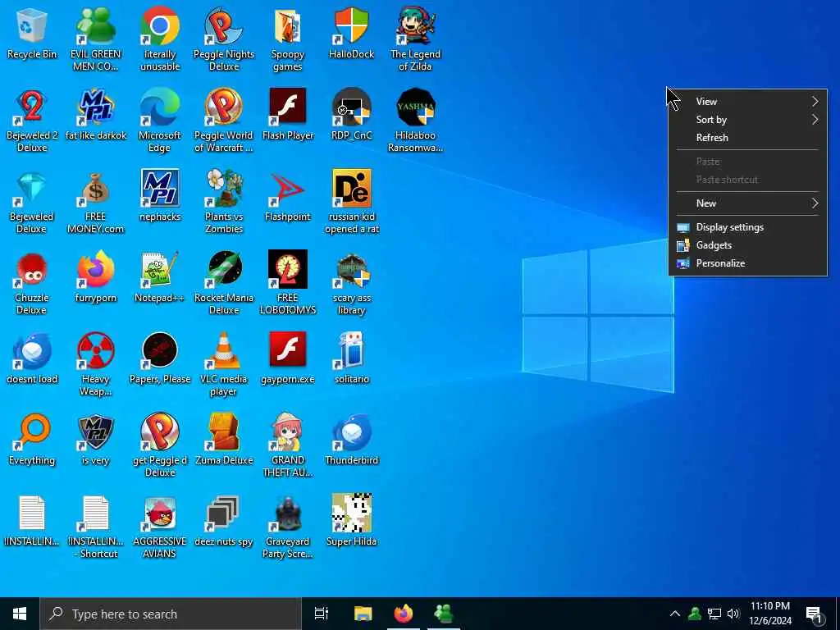
Task: Select the HalloDock shield icon
Action: [x=351, y=25]
